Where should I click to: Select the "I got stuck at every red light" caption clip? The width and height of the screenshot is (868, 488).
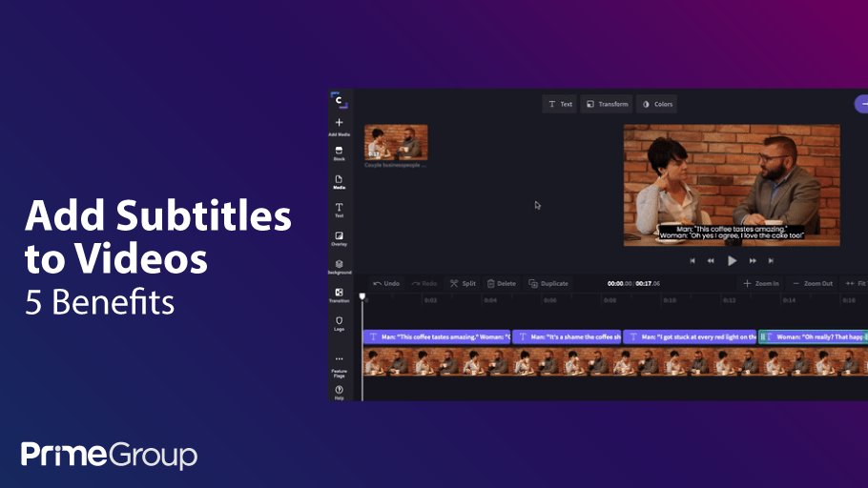click(x=690, y=336)
